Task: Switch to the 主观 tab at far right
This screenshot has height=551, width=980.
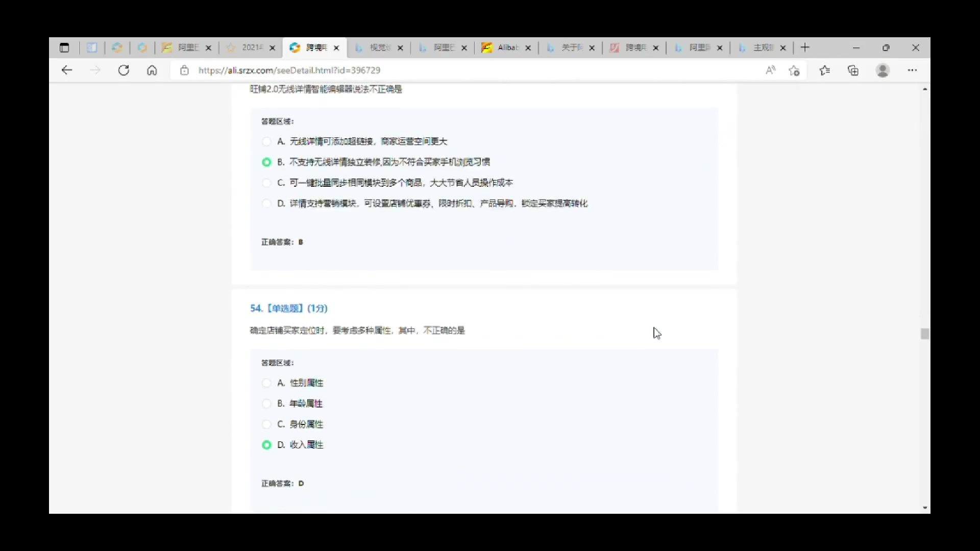Action: pyautogui.click(x=762, y=47)
